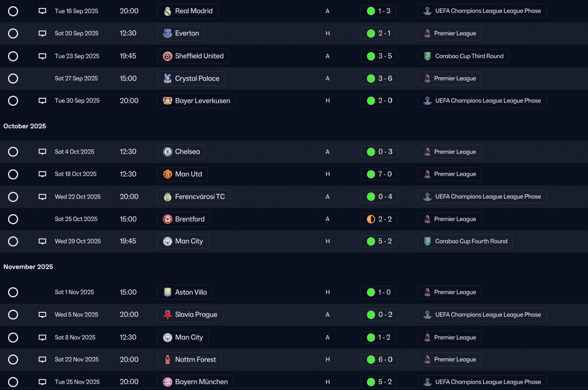Open Champions League League Phase tag for Slavia Prague
This screenshot has height=390, width=588.
tap(482, 315)
